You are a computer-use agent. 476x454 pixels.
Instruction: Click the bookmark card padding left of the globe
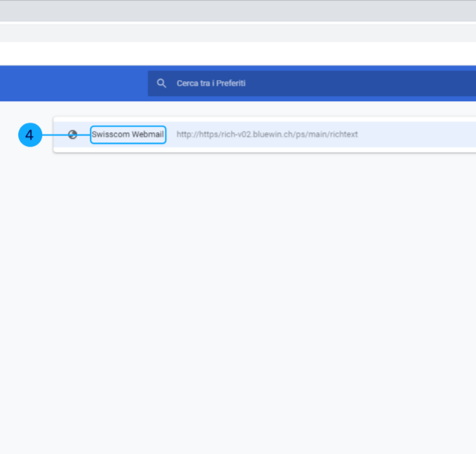tap(60, 134)
